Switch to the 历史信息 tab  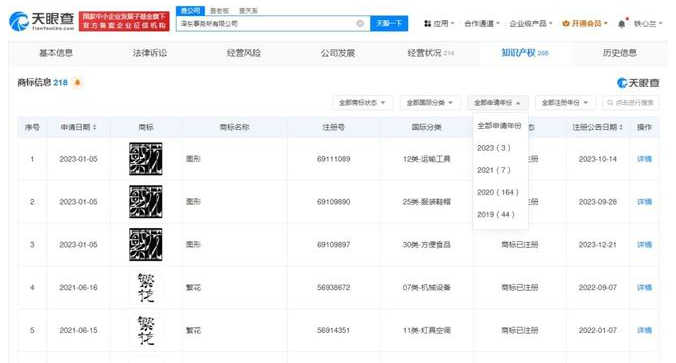click(x=620, y=53)
